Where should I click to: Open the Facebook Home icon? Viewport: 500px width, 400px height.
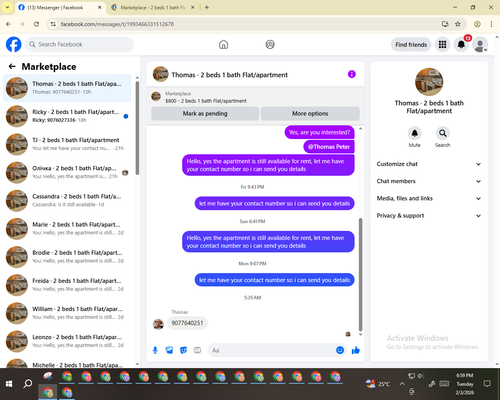point(223,44)
